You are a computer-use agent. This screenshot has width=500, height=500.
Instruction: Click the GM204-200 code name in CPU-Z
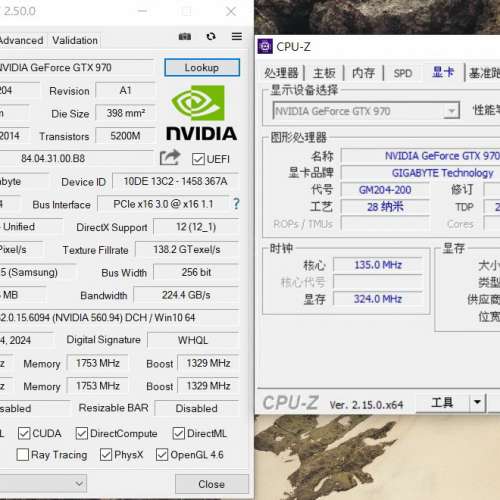coord(385,190)
